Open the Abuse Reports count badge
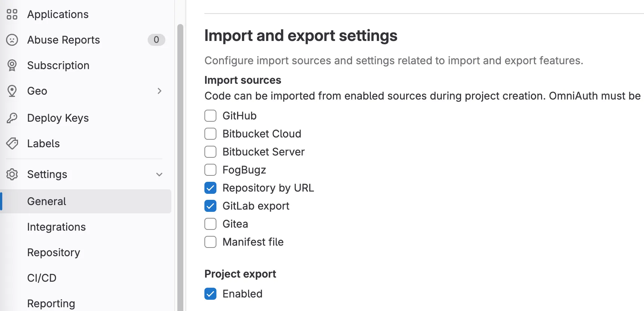 tap(156, 40)
